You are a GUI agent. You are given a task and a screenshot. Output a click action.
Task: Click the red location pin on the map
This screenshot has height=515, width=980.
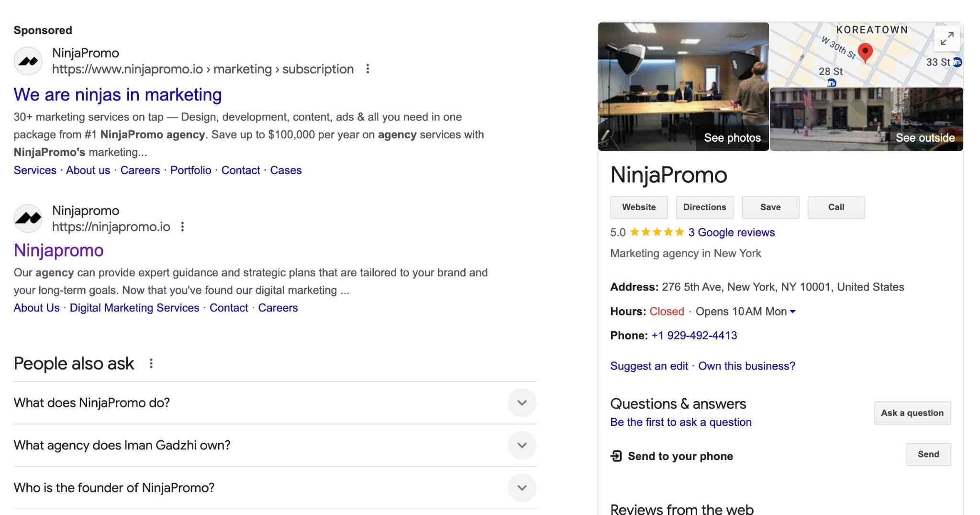[865, 52]
